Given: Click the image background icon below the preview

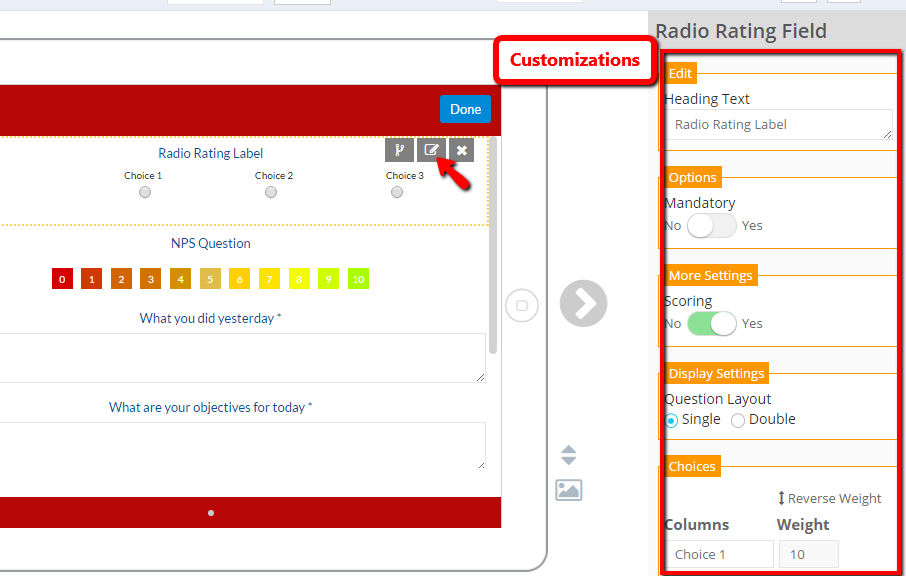Looking at the screenshot, I should click(568, 490).
